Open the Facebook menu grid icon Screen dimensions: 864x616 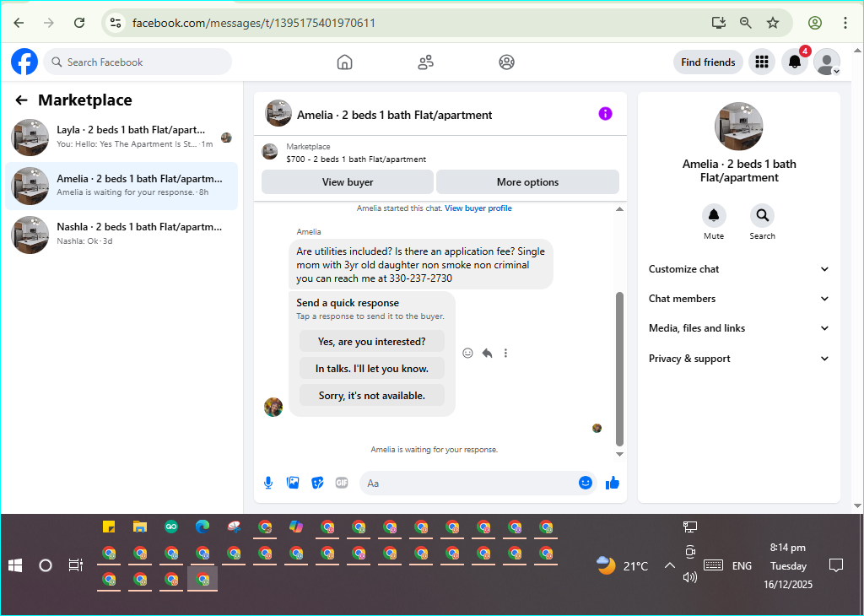pyautogui.click(x=762, y=62)
